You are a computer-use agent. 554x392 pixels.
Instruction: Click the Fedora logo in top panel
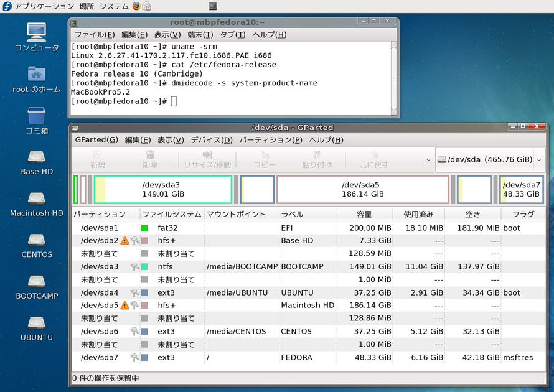click(x=7, y=6)
